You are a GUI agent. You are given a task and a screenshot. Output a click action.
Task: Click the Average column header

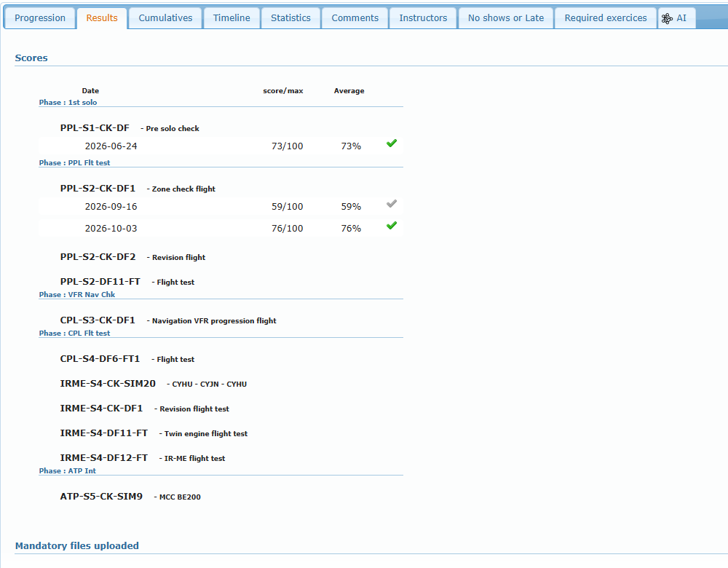pyautogui.click(x=349, y=90)
